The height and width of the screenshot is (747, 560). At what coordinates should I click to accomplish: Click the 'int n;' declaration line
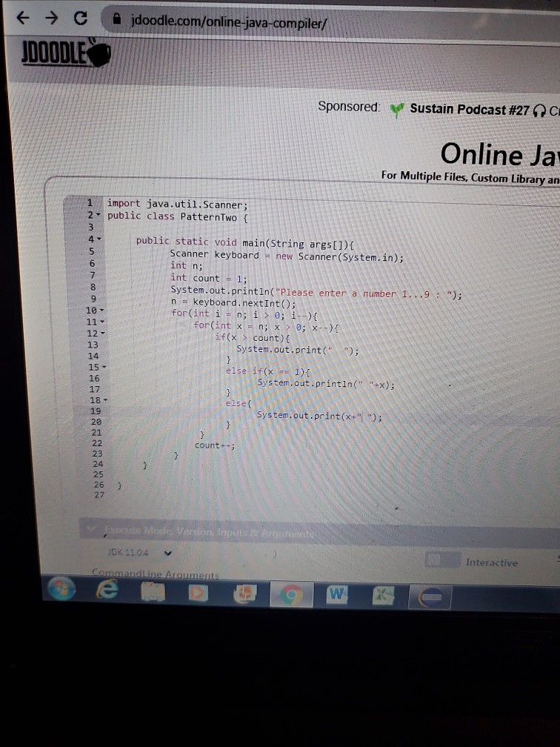pyautogui.click(x=187, y=265)
